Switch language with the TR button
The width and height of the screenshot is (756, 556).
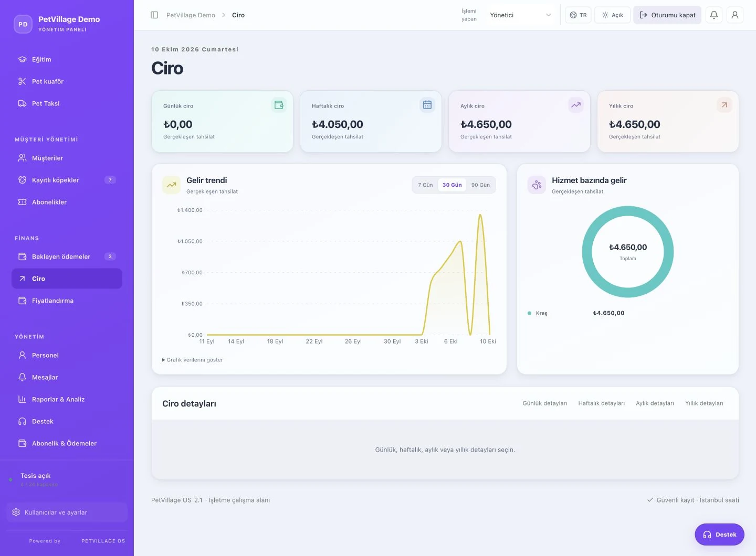578,15
